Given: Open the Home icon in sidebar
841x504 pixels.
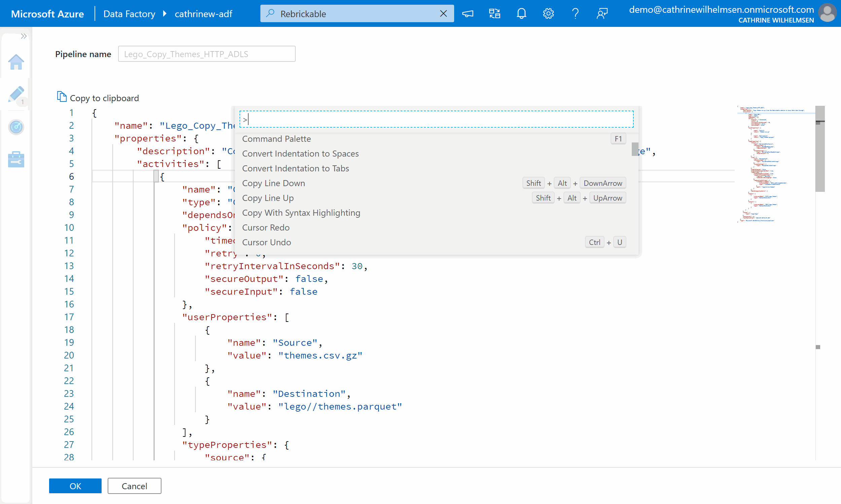Looking at the screenshot, I should pos(16,62).
